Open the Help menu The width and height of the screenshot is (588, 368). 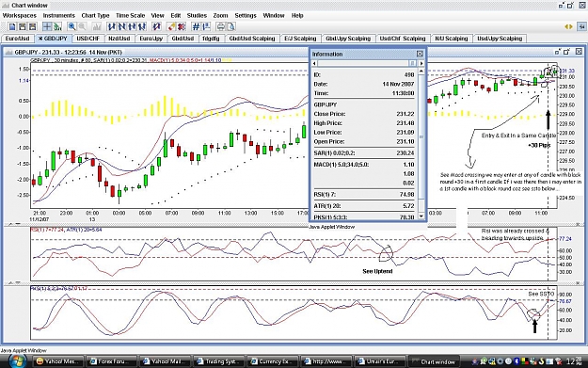(x=297, y=15)
